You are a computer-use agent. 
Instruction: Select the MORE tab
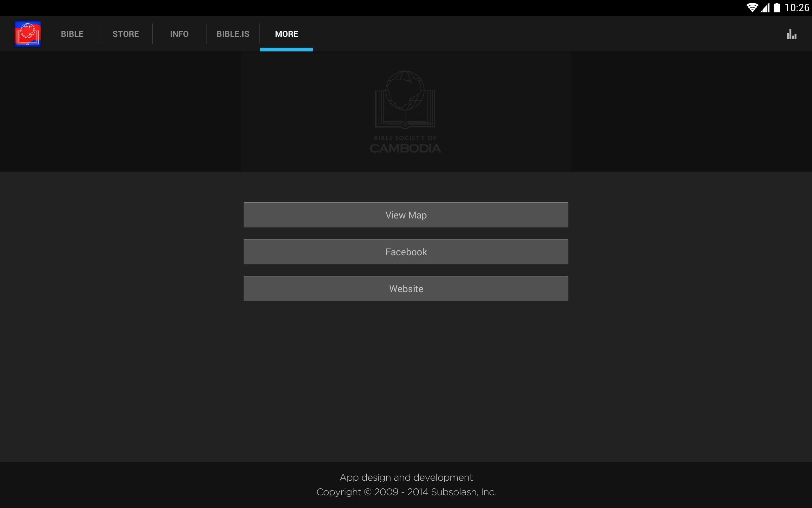[x=286, y=34]
